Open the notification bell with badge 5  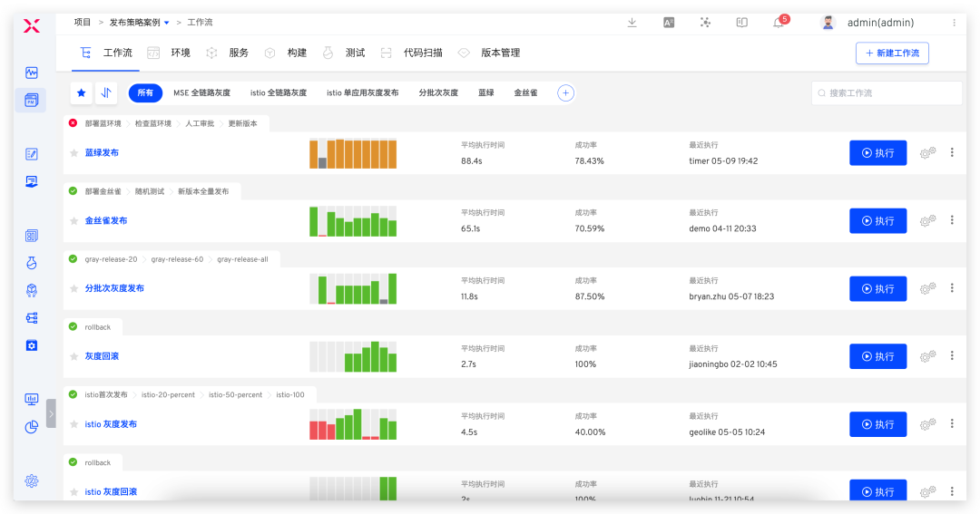[x=779, y=23]
